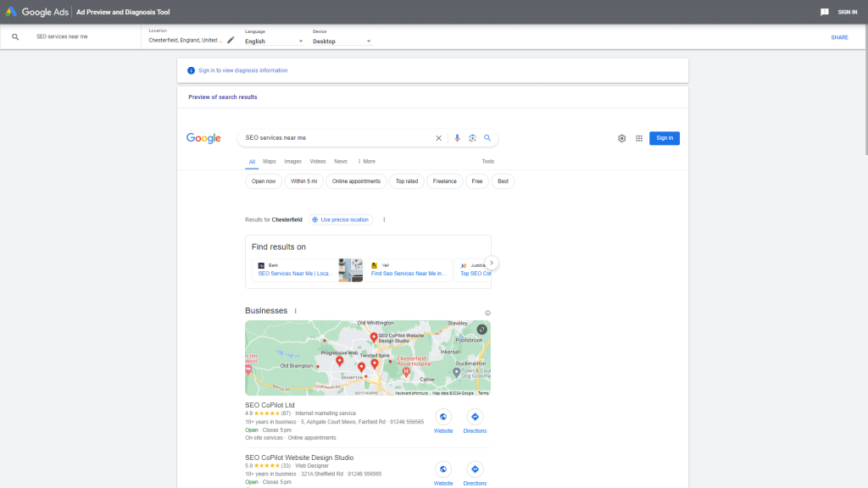Enable the Top rated filter
Viewport: 868px width, 488px height.
(406, 180)
